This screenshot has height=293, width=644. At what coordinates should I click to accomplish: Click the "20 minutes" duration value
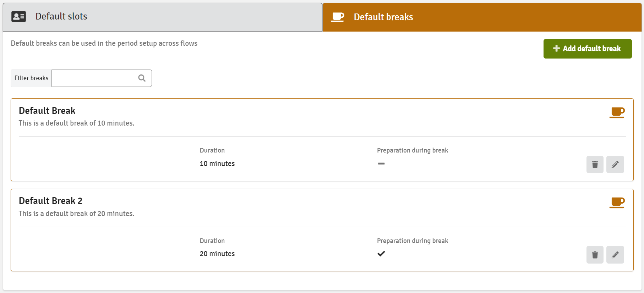point(217,254)
